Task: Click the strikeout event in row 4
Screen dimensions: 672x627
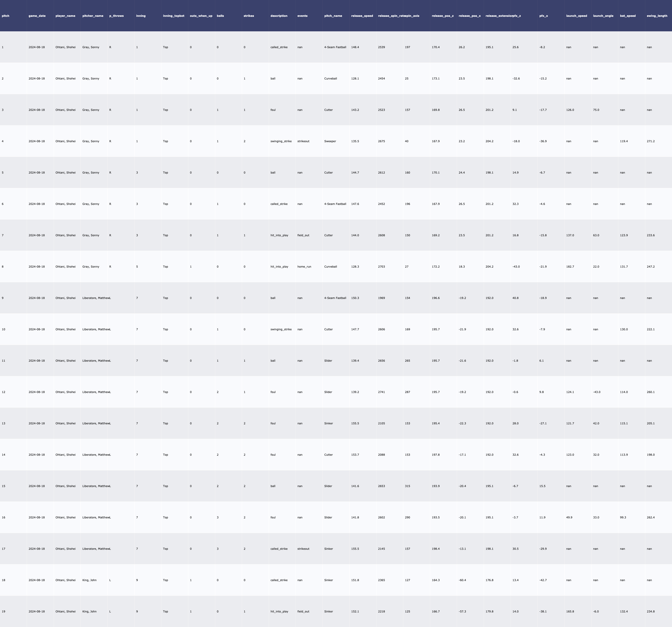Action: click(303, 141)
